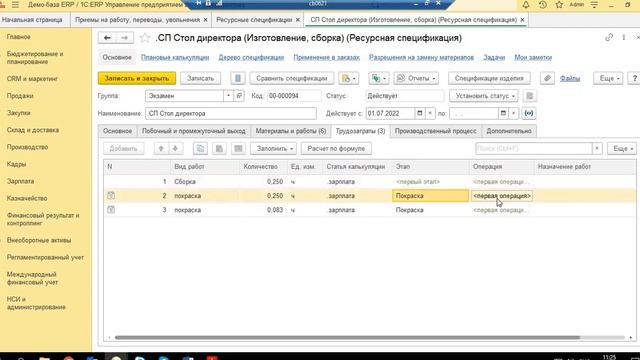The image size is (640, 360).
Task: Open the calendar for the по date
Action: click(503, 113)
